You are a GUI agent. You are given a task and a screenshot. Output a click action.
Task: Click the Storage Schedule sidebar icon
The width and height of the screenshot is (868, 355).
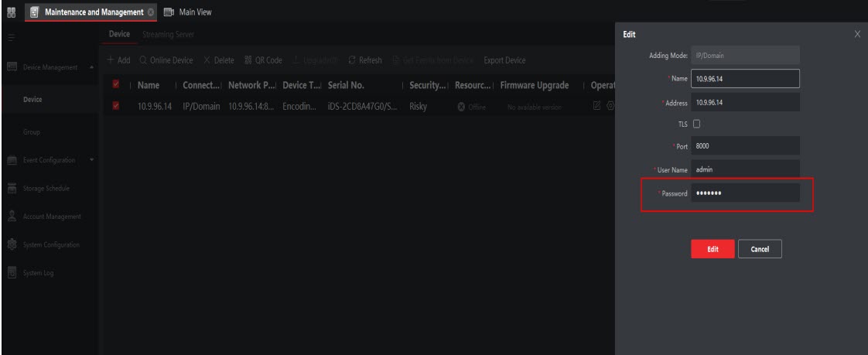click(11, 189)
